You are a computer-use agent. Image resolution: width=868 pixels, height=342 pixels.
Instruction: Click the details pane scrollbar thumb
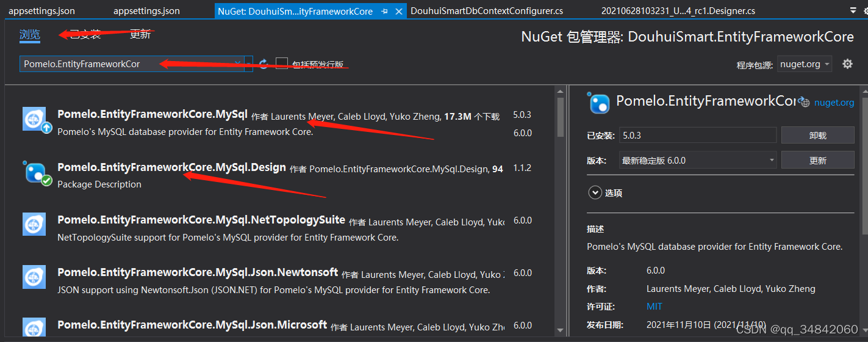pyautogui.click(x=864, y=165)
